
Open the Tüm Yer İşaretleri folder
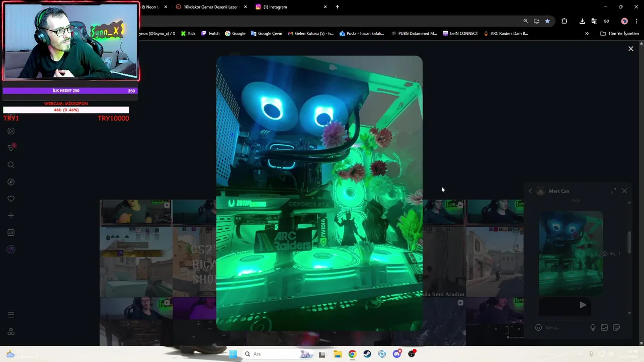pos(619,34)
